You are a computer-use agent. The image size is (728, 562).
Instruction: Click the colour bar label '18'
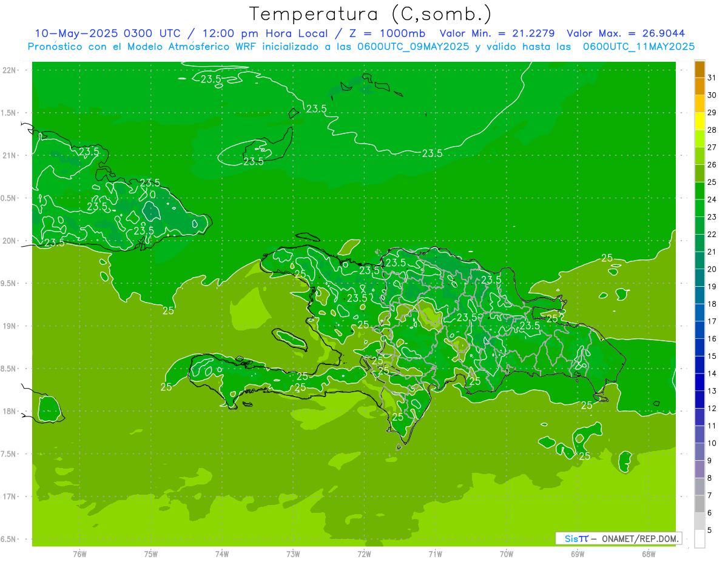[x=712, y=304]
